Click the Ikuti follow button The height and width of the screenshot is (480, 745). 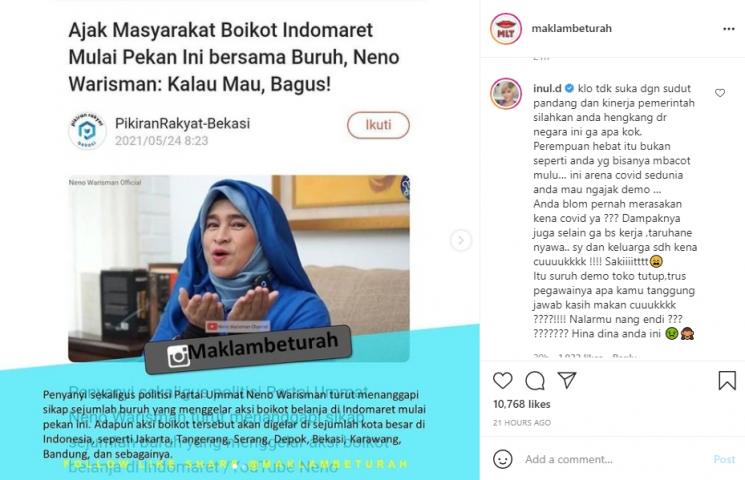378,125
